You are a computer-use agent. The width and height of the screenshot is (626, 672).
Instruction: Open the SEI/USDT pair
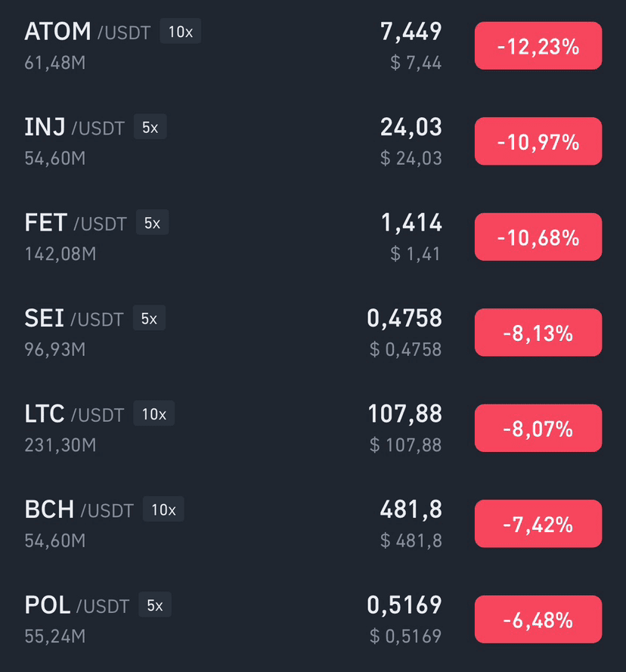point(313,333)
